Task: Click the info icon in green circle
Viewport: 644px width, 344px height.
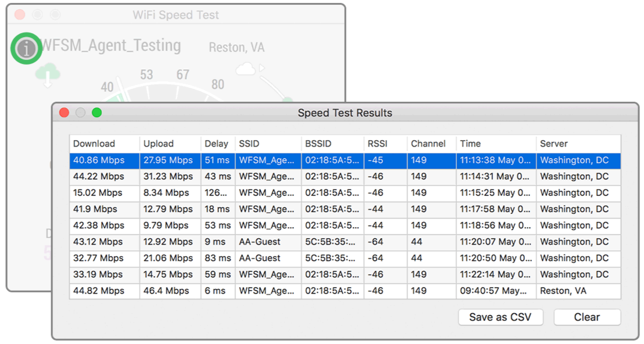Action: tap(26, 48)
